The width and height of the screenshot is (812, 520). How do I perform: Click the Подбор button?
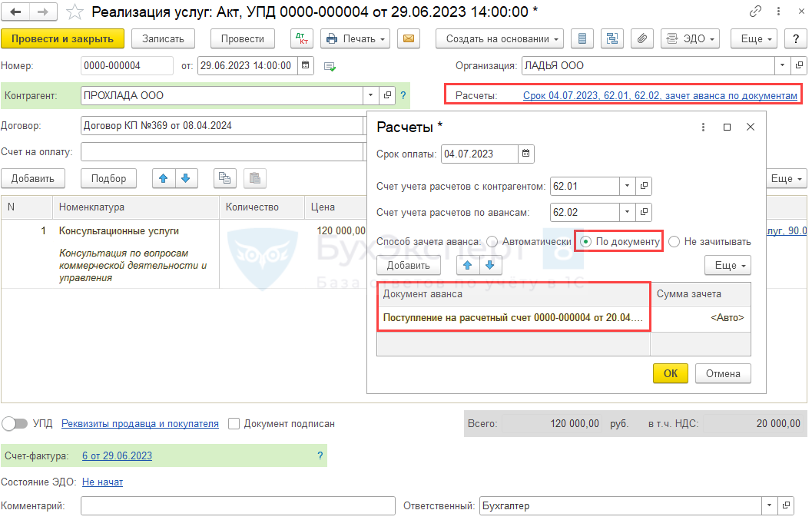tap(109, 179)
